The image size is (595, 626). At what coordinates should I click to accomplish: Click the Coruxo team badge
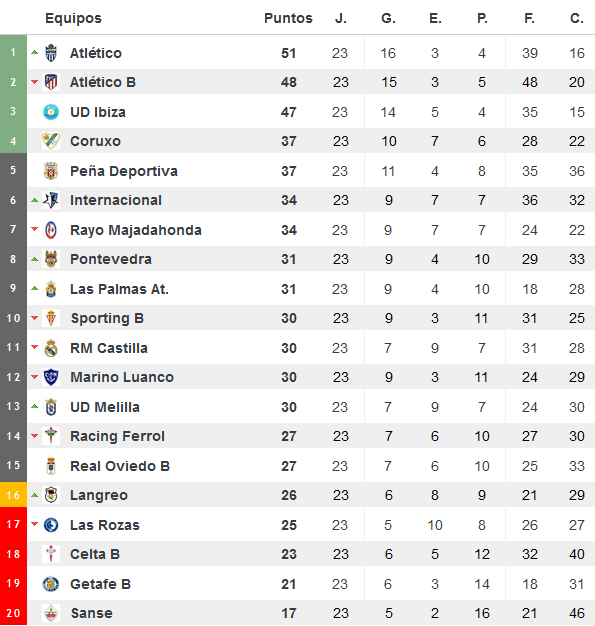click(x=51, y=141)
